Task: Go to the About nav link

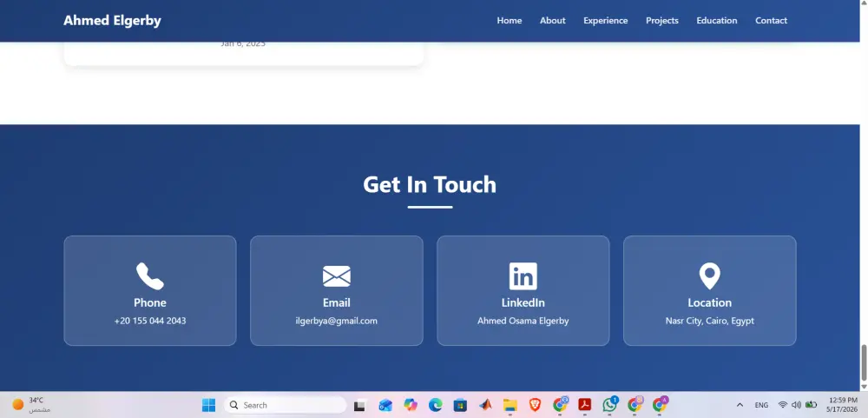Action: 552,21
